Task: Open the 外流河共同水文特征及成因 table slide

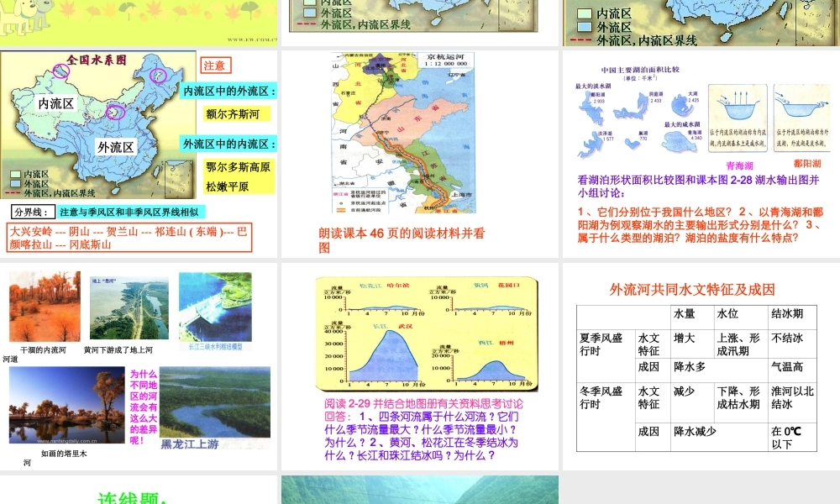Action: (701, 366)
